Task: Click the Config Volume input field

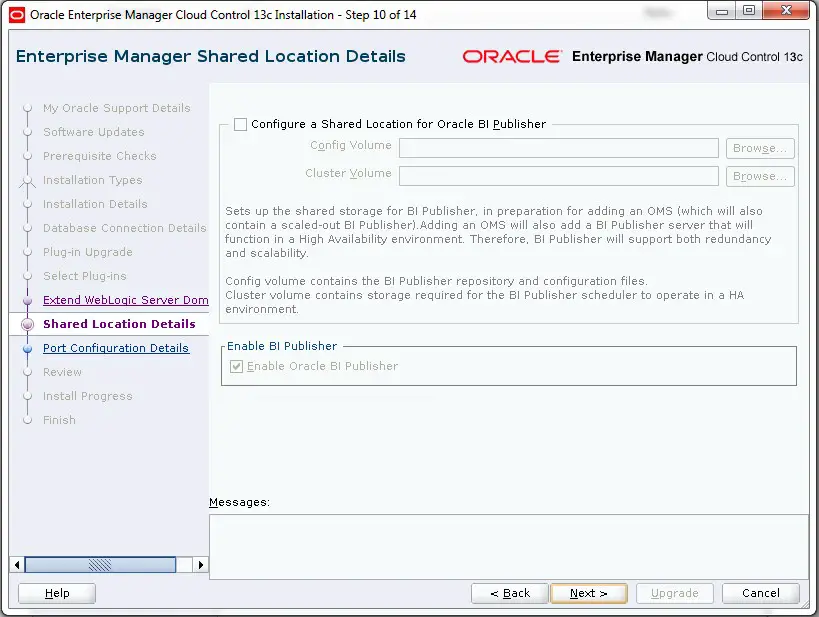Action: 558,148
